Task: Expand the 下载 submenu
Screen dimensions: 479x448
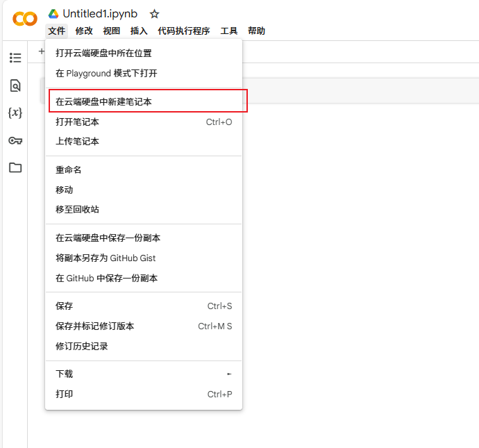Action: click(x=144, y=374)
